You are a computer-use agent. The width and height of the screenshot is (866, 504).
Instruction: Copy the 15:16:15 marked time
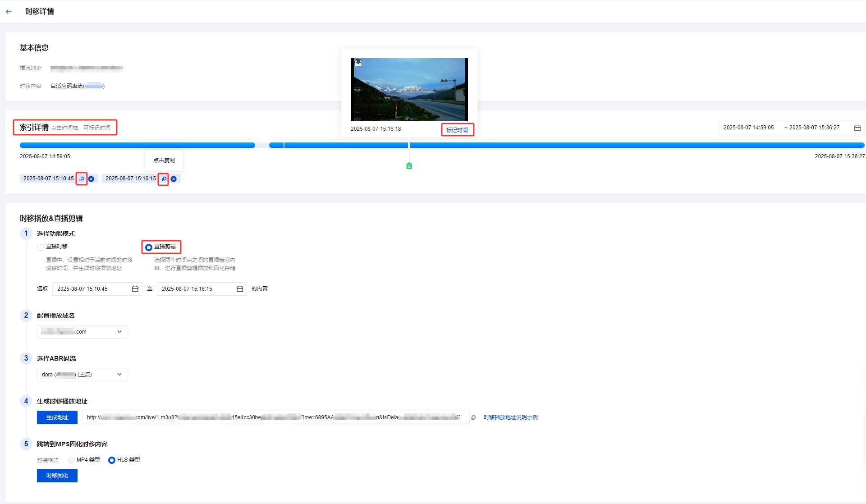164,179
